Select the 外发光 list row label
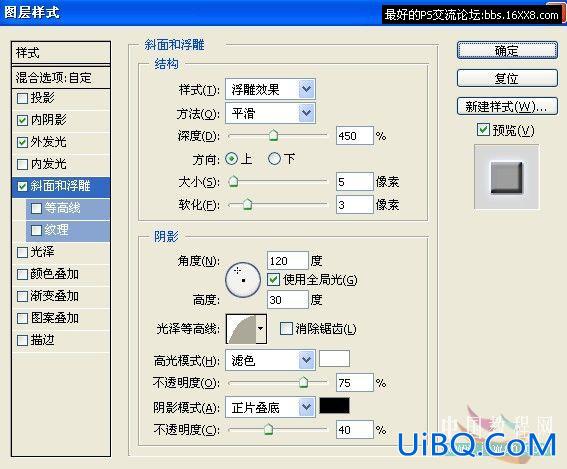 (x=48, y=142)
